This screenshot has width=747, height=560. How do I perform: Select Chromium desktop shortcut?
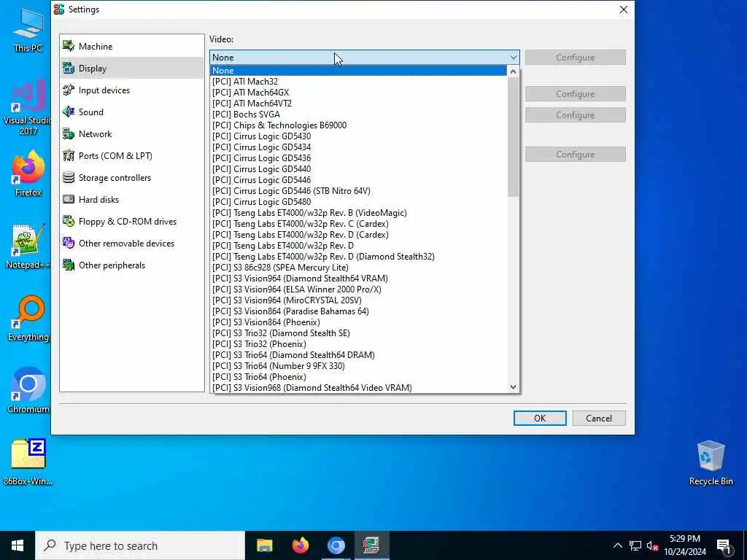coord(28,391)
